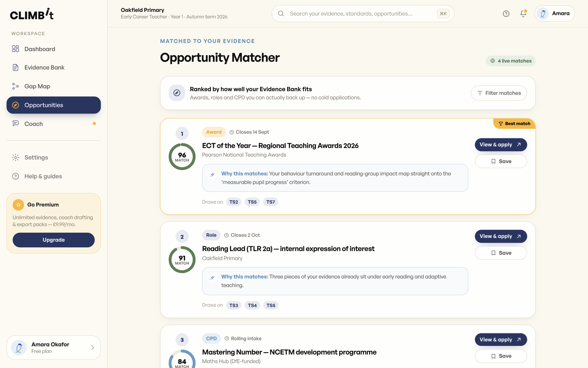Select Opportunities in the sidebar
This screenshot has height=368, width=588.
[54, 105]
